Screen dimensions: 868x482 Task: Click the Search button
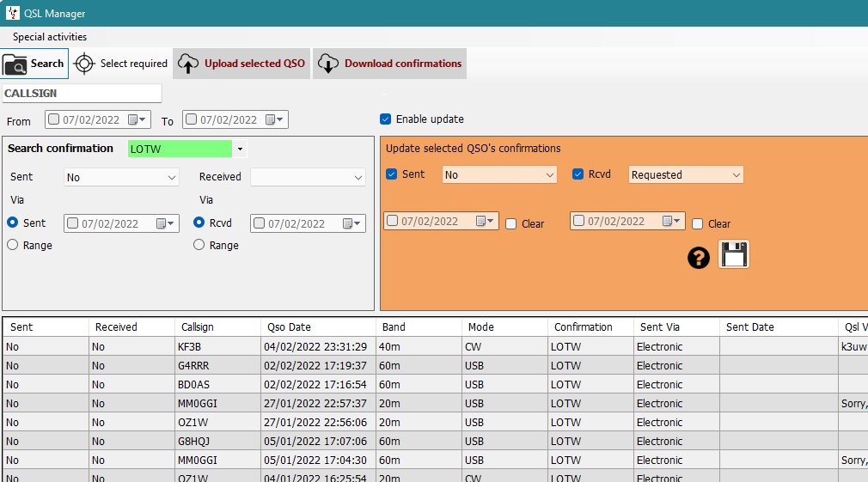(34, 64)
